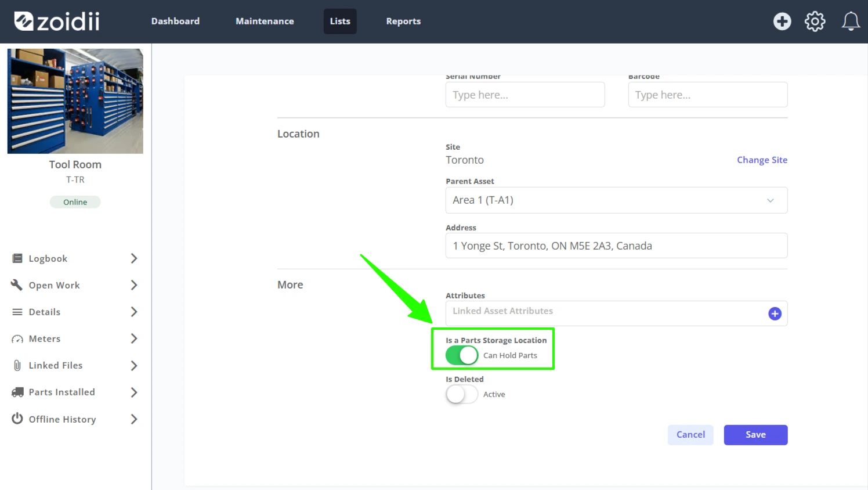Image resolution: width=868 pixels, height=490 pixels.
Task: Click the Save button
Action: [755, 435]
